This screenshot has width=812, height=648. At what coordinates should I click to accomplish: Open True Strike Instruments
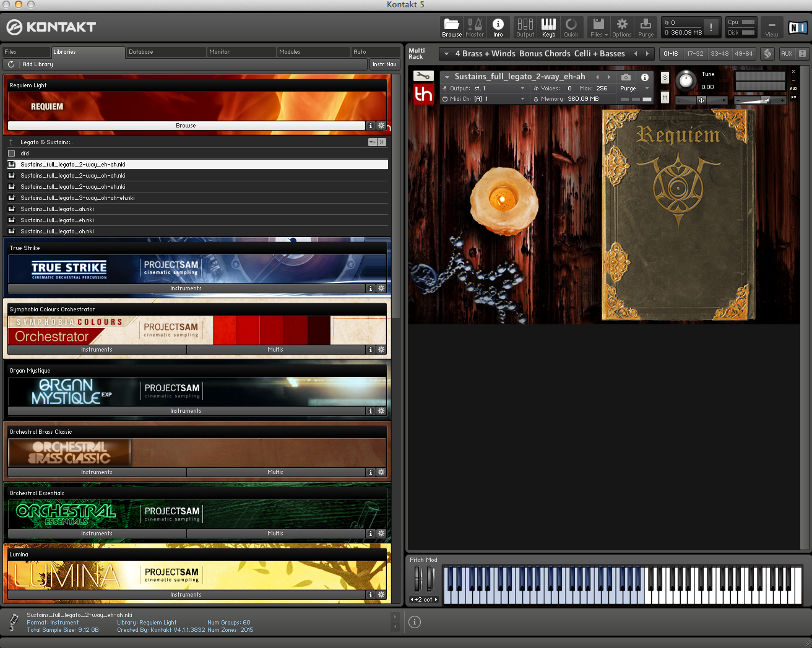pyautogui.click(x=186, y=288)
